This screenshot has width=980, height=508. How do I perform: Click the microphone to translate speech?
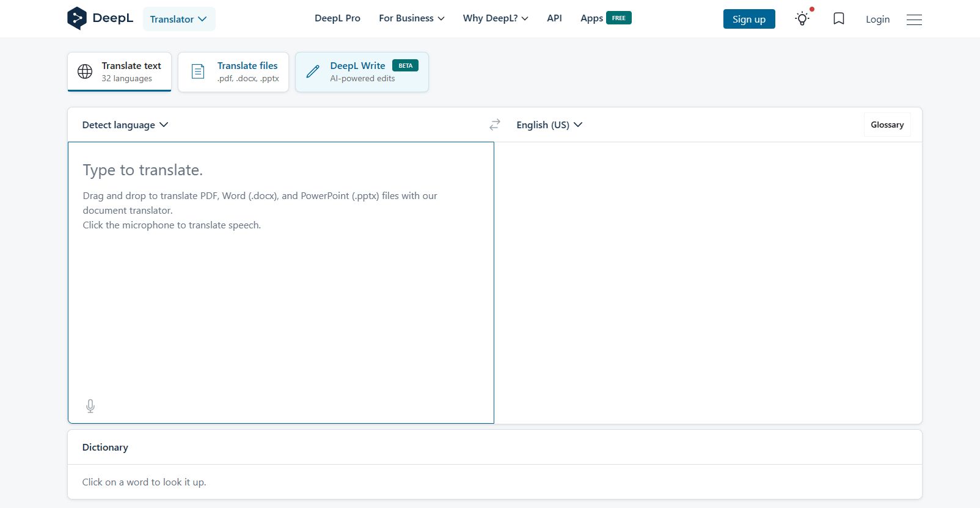[90, 406]
